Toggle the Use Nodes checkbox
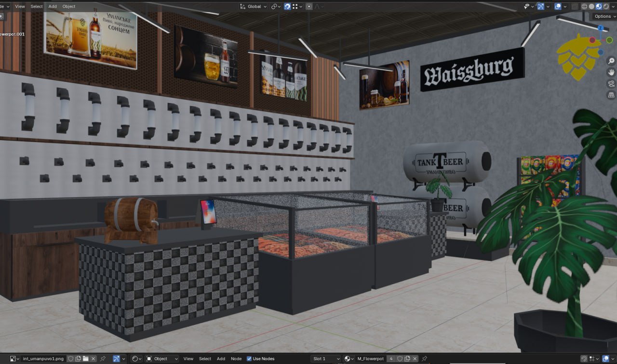 (249, 359)
